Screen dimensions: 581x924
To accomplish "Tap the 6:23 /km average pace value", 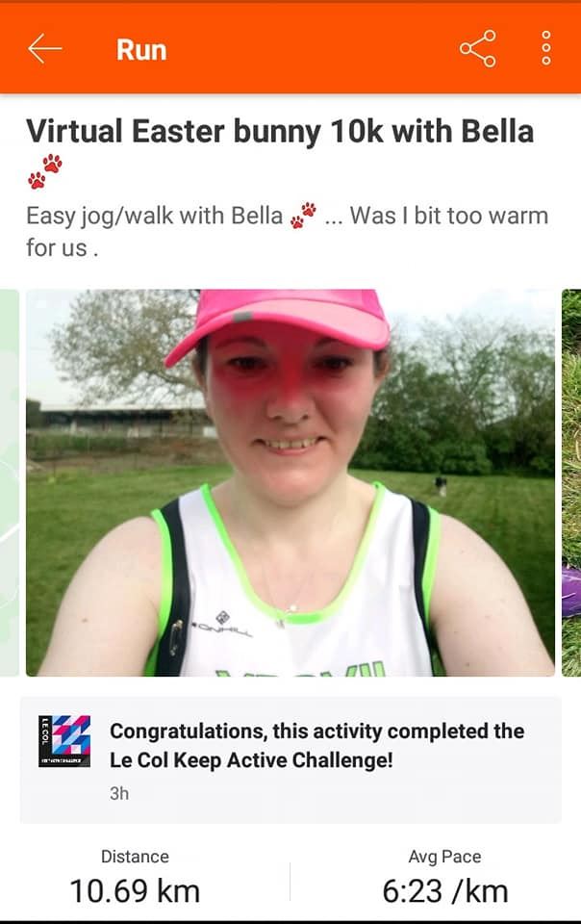I will 445,890.
